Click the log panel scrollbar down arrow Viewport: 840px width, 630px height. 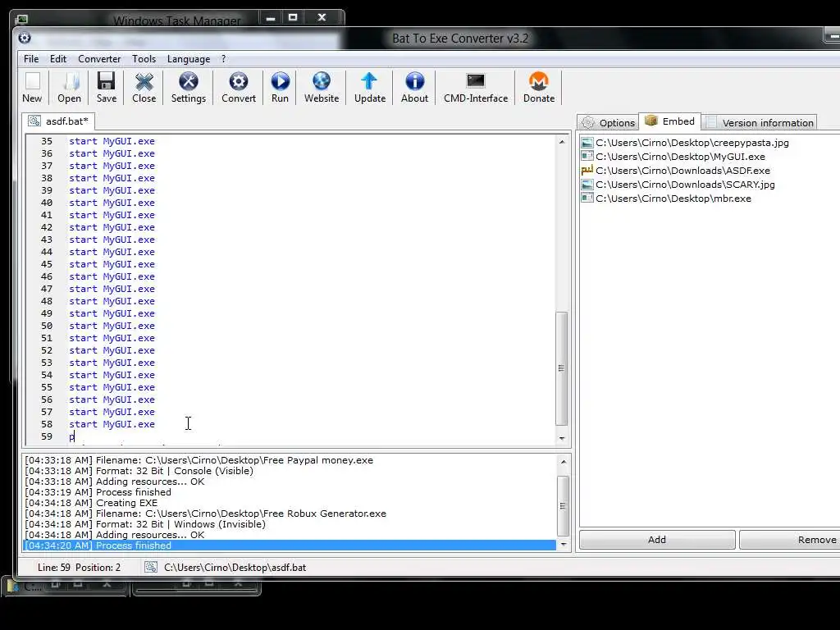coord(563,545)
